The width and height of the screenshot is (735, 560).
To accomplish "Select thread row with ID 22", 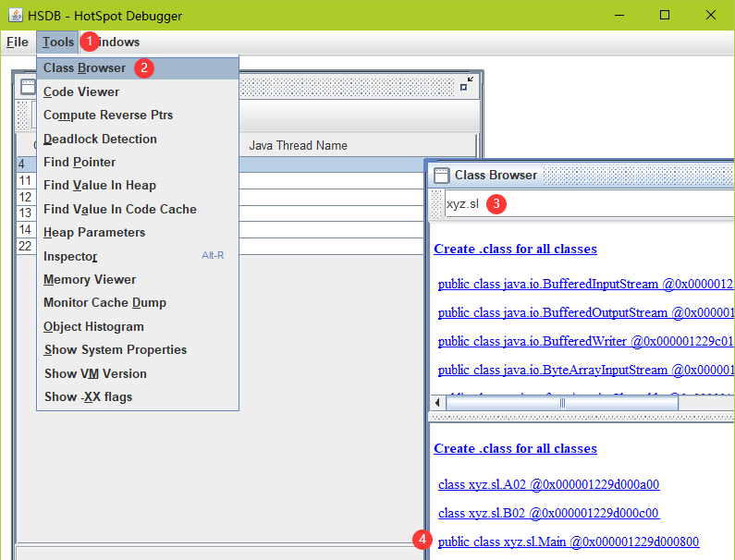I will coord(220,246).
